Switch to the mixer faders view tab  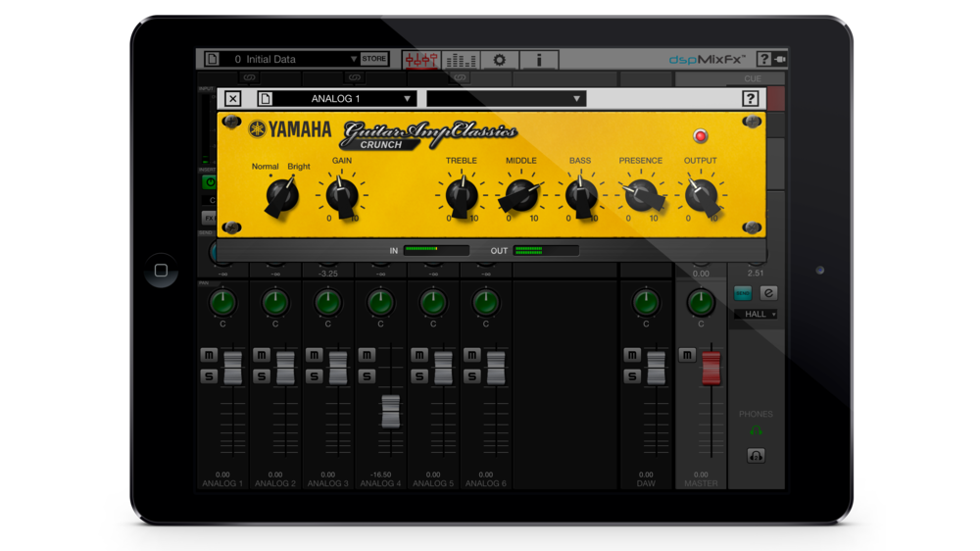click(421, 60)
